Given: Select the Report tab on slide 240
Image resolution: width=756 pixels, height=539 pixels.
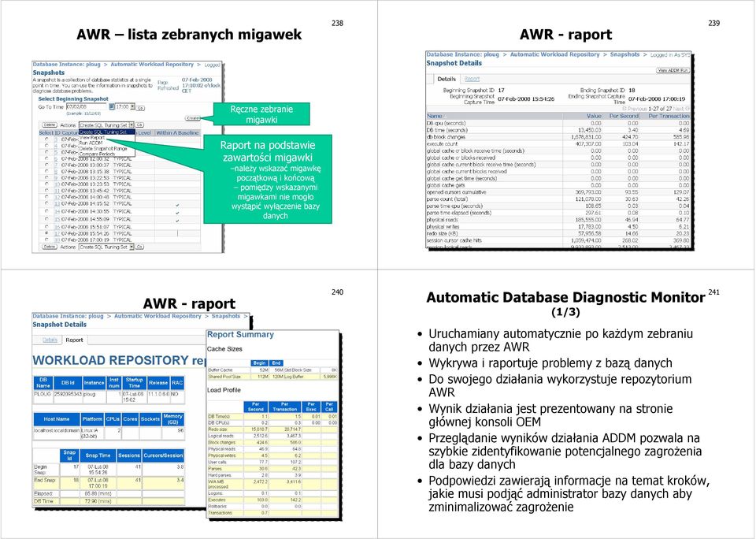Looking at the screenshot, I should 74,340.
